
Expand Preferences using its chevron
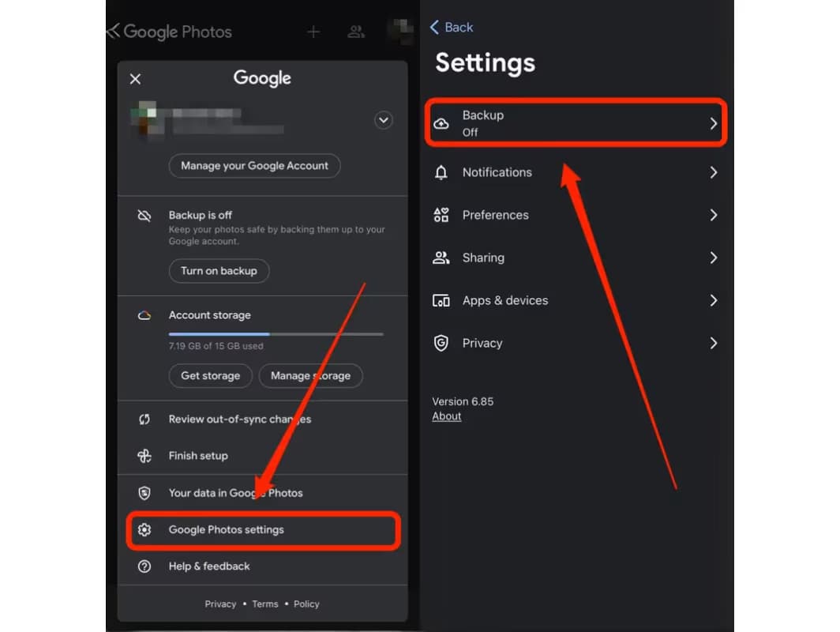click(713, 215)
